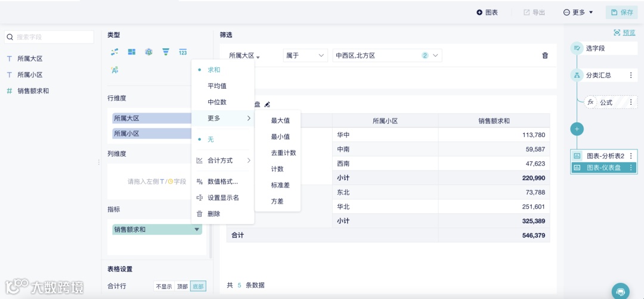Screen dimensions: 644x299
Task: Click the chat support bubble icon
Action: coord(620,292)
